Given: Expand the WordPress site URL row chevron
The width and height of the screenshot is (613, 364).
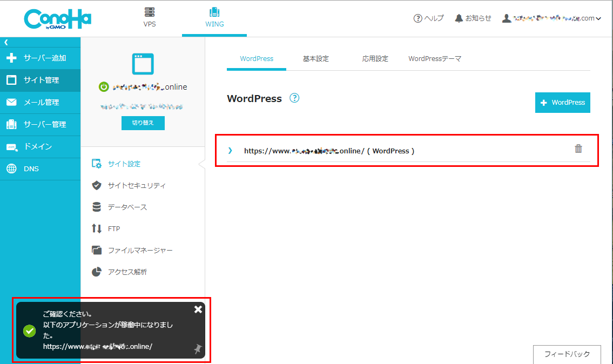Looking at the screenshot, I should [230, 151].
